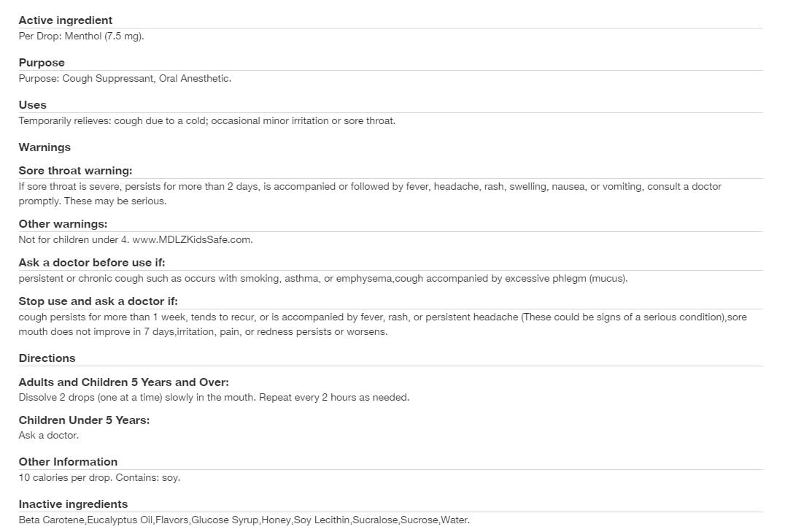The width and height of the screenshot is (785, 532).
Task: Click the Stop use and ask a doctor heading
Action: coord(98,301)
